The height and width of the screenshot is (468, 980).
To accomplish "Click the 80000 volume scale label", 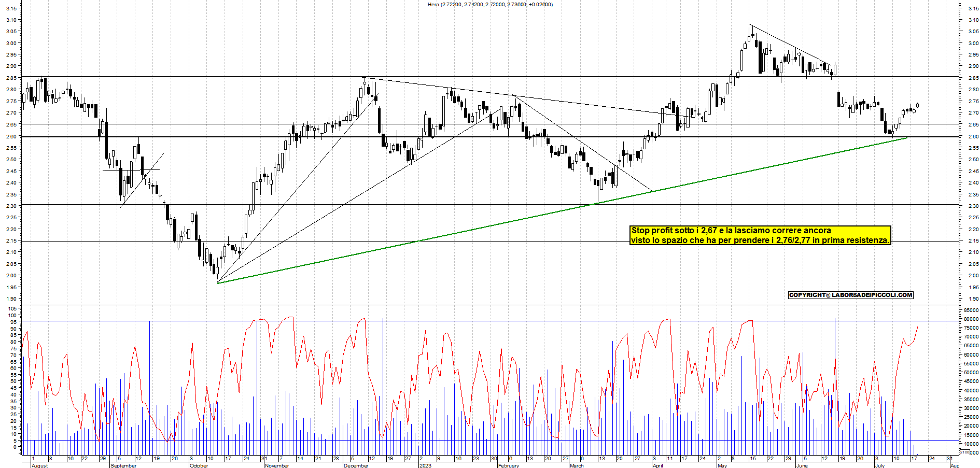I will pyautogui.click(x=971, y=319).
